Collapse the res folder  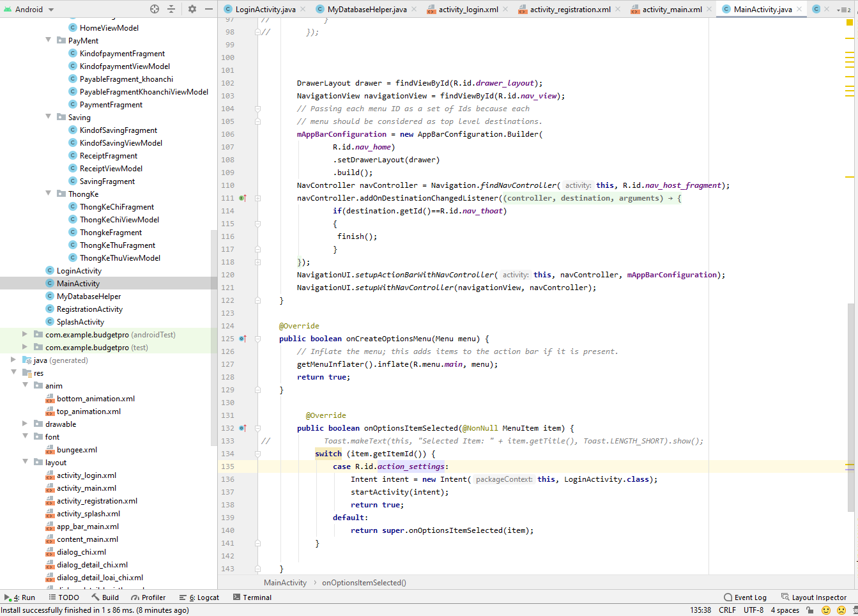coord(13,373)
